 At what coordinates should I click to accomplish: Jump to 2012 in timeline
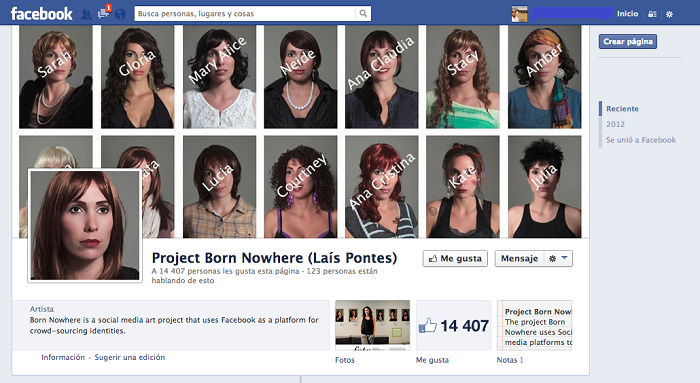click(x=615, y=124)
